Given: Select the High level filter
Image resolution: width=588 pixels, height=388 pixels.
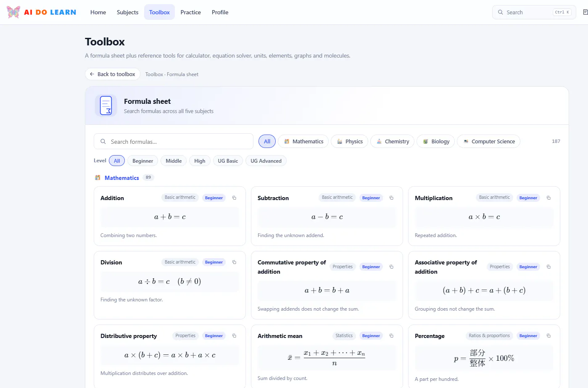Looking at the screenshot, I should (x=200, y=161).
